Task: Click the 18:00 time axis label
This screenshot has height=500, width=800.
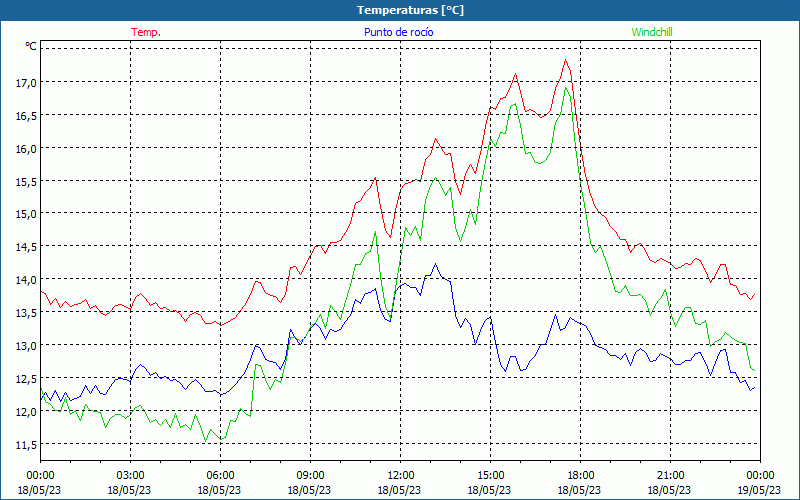Action: pyautogui.click(x=580, y=475)
